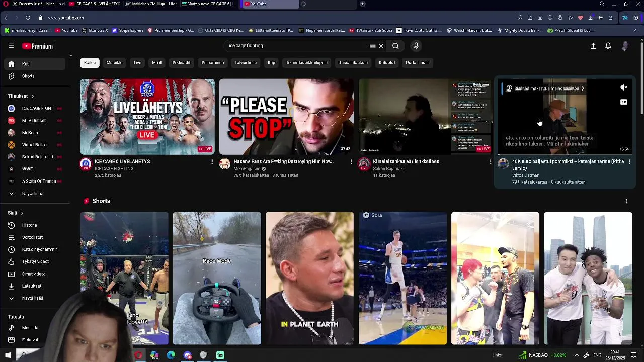The height and width of the screenshot is (362, 644).
Task: Open Lataukset in sidebar
Action: point(35,286)
